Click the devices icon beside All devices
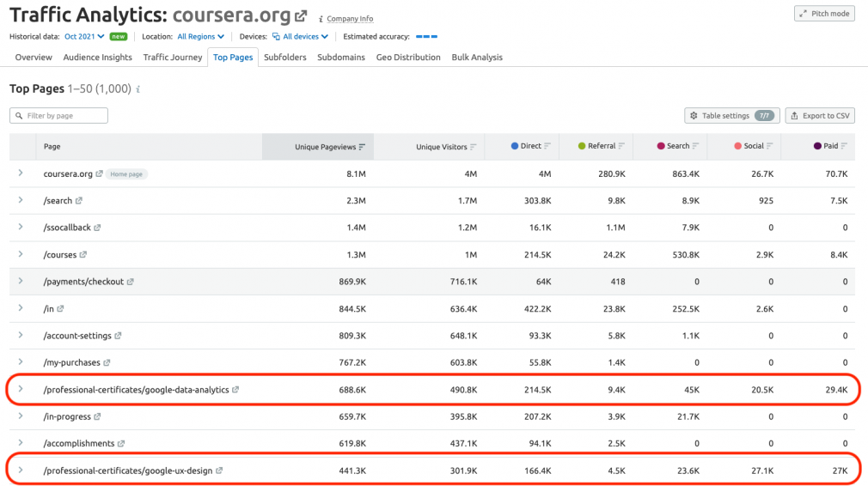This screenshot has height=486, width=868. pyautogui.click(x=276, y=36)
